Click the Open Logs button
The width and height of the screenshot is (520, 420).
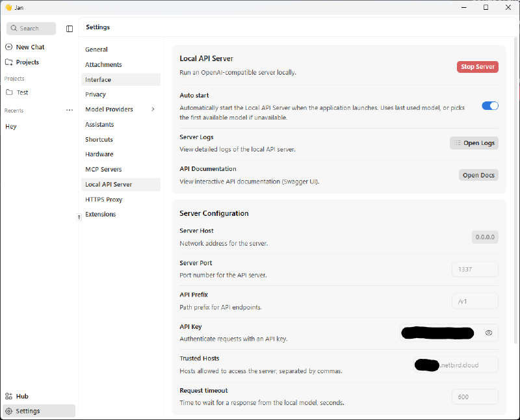474,143
